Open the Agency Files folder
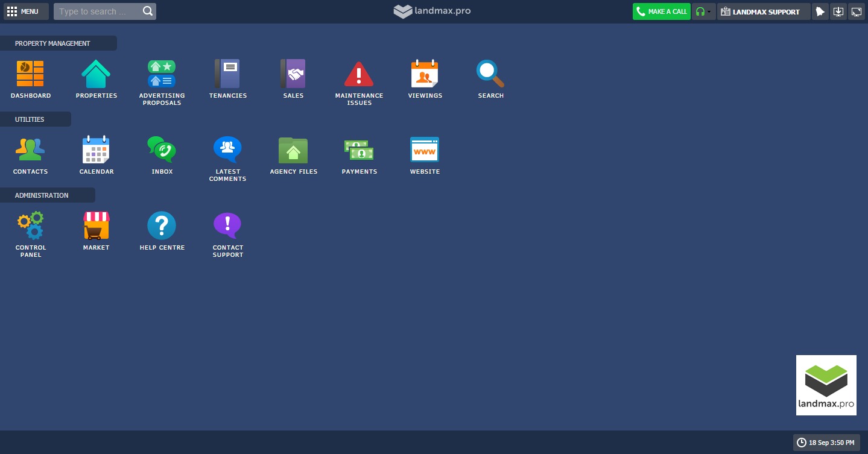868x454 pixels. click(293, 150)
